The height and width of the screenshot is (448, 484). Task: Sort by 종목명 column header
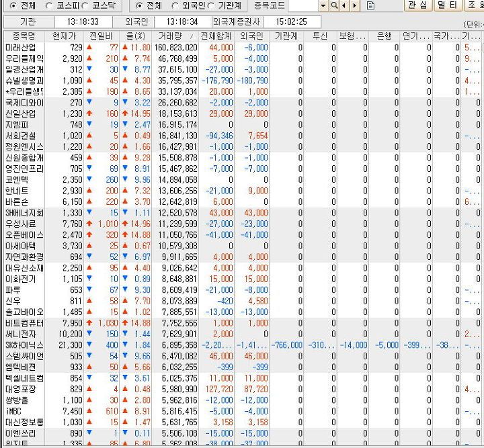(x=24, y=36)
